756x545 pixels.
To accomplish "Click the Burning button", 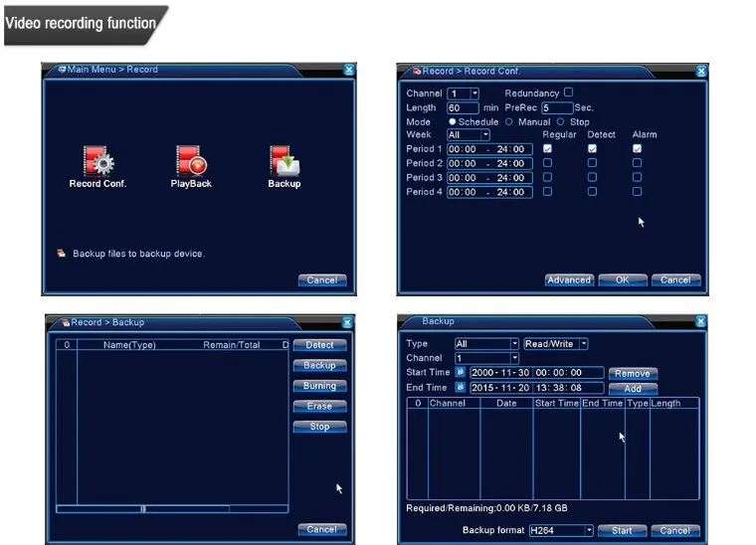I will point(319,386).
